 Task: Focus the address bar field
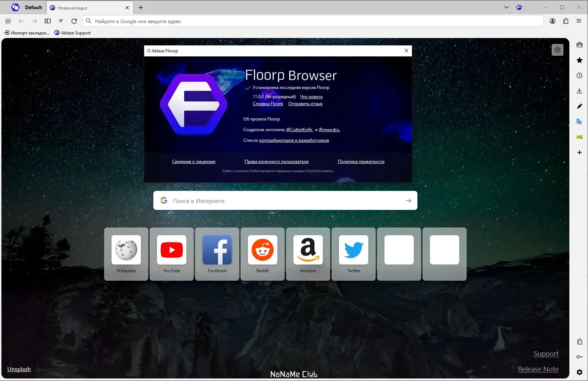click(313, 21)
